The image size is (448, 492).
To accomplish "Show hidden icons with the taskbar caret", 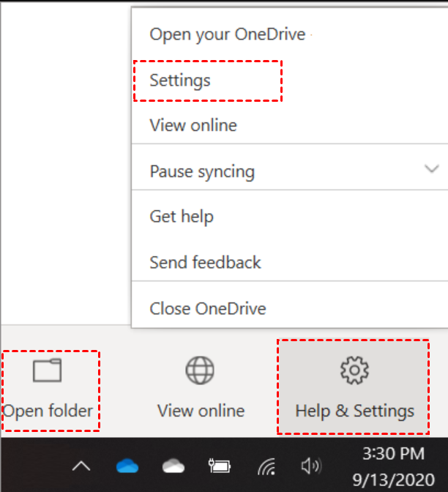I will 82,466.
